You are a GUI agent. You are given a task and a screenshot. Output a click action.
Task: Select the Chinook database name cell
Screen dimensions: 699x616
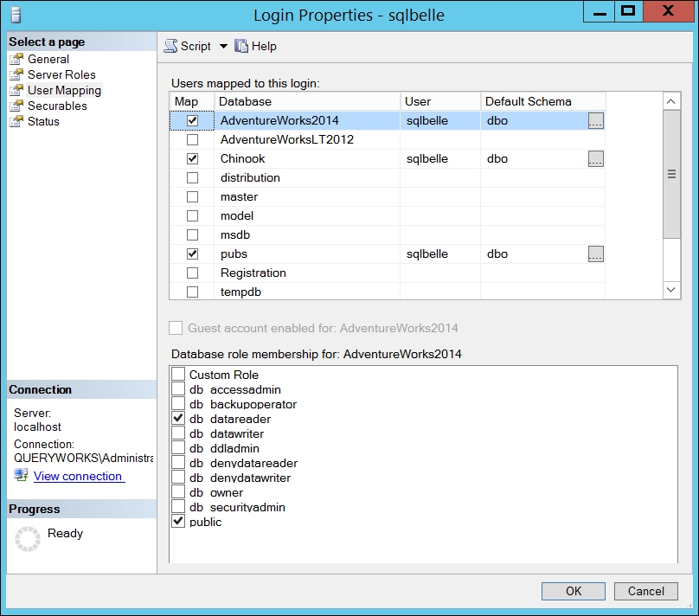coord(307,158)
